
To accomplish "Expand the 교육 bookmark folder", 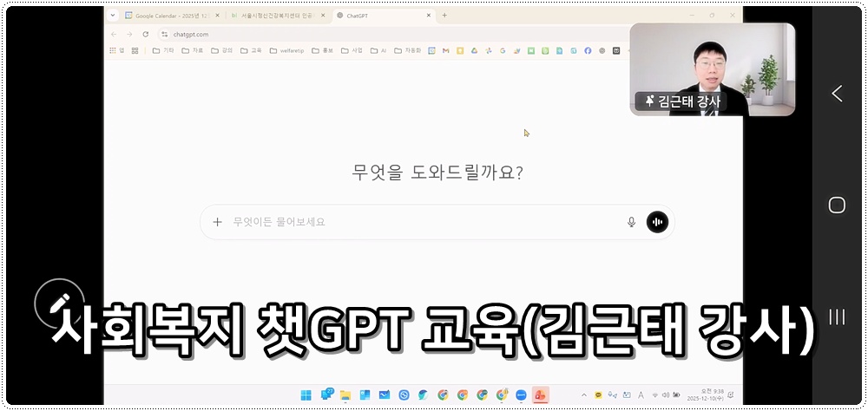I will point(251,50).
